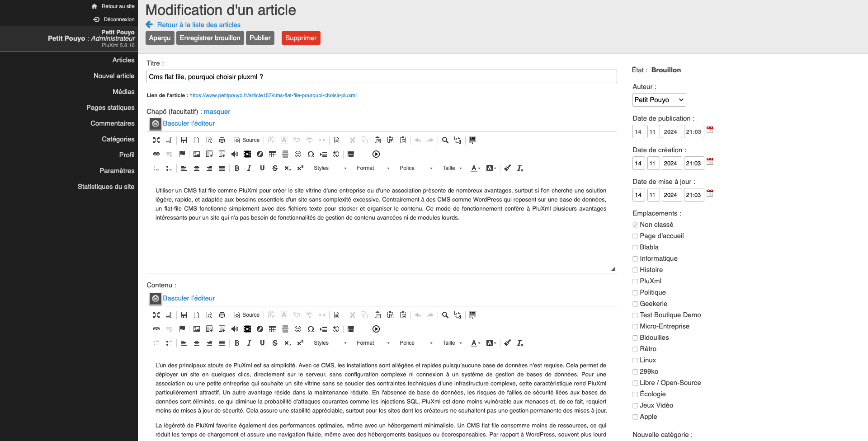
Task: Insert audio in Chapô editor
Action: 235,154
